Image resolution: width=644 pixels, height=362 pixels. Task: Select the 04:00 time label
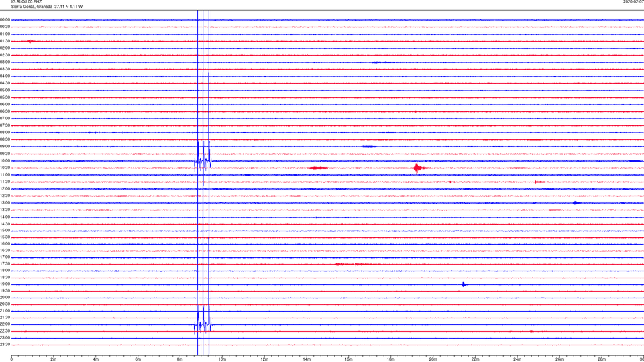[5, 76]
